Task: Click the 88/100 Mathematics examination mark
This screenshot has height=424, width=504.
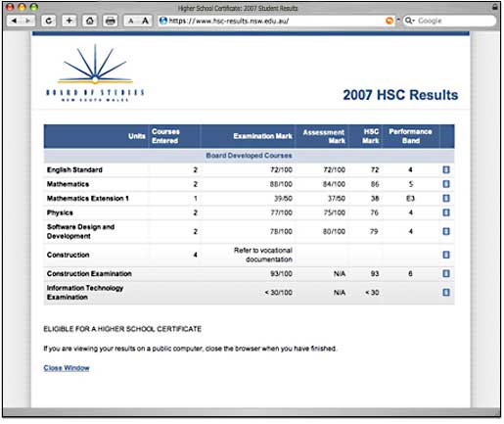Action: 281,184
